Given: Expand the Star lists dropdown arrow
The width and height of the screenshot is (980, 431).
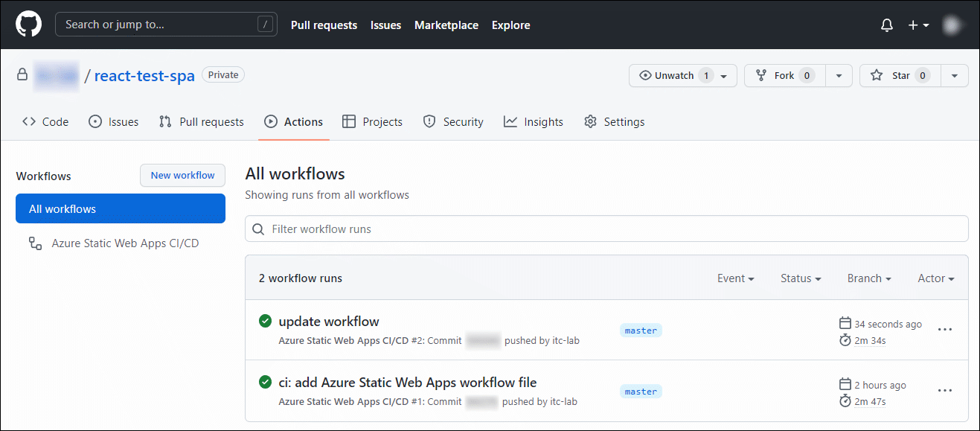Looking at the screenshot, I should tap(955, 75).
